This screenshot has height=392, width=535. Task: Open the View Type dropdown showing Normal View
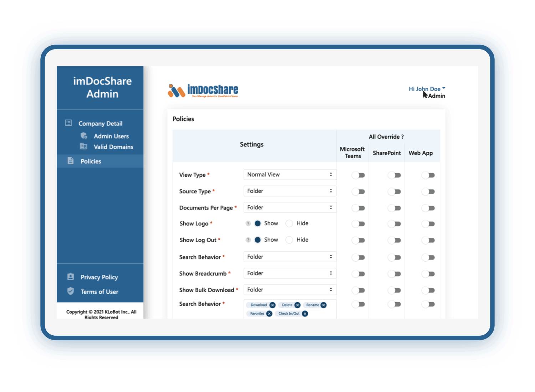290,175
